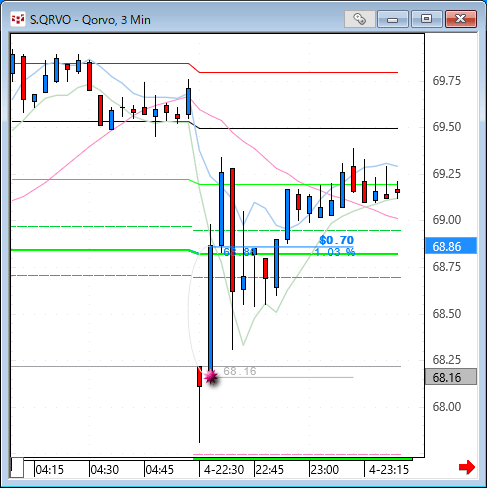The image size is (487, 488).
Task: Click the 69.00 price scale value
Action: coord(447,220)
